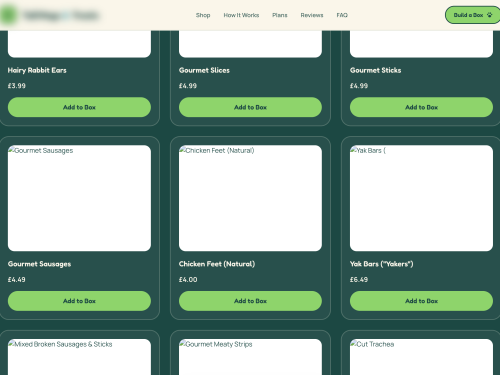Open the Gourmet Sausages product image
This screenshot has width=500, height=375.
[79, 198]
